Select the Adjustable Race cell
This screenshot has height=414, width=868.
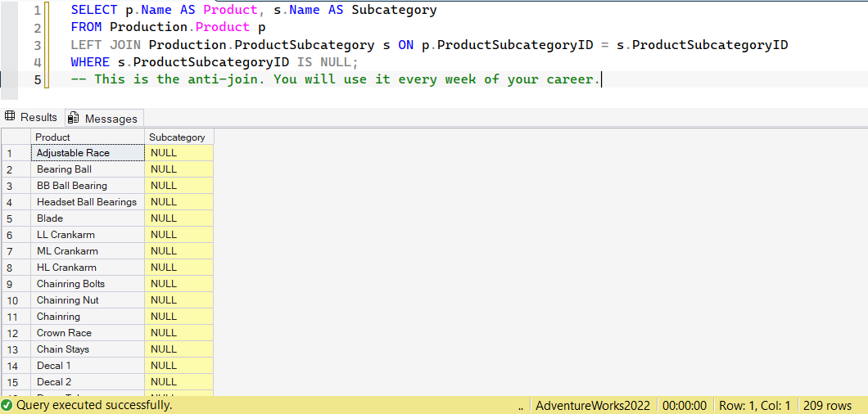pos(88,153)
